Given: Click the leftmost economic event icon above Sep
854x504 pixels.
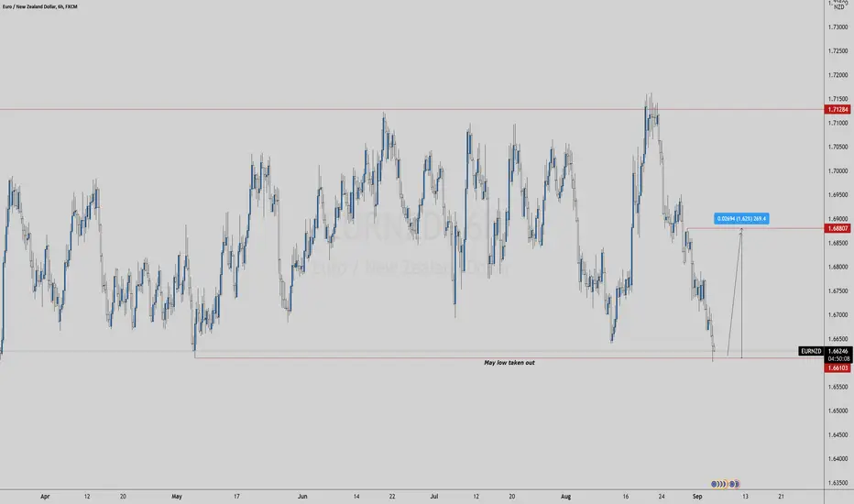Looking at the screenshot, I should pos(714,483).
